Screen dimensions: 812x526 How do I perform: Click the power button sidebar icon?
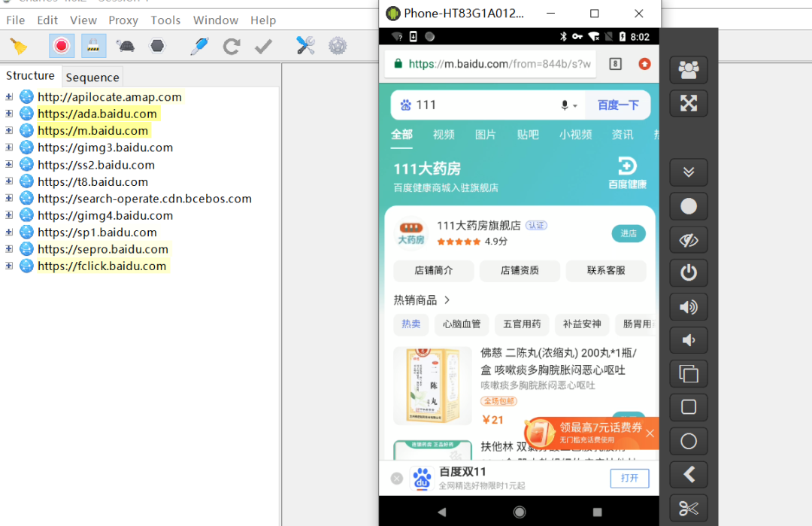tap(688, 273)
